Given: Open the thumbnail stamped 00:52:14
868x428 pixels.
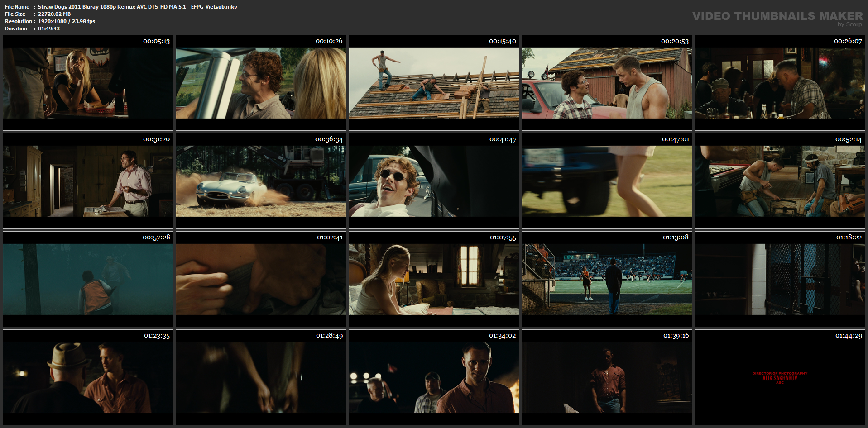Looking at the screenshot, I should [x=780, y=181].
